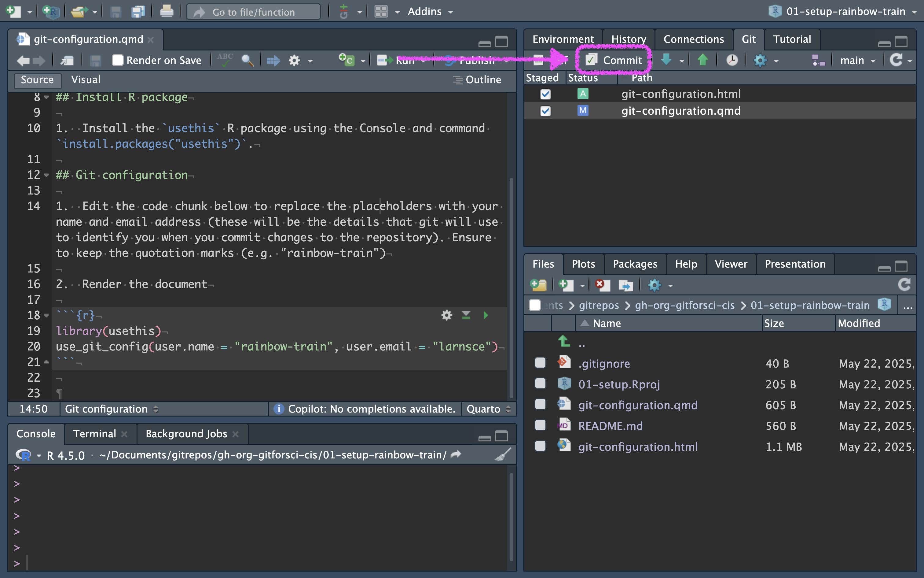The width and height of the screenshot is (924, 578).
Task: Collapse the Install R package section fold arrow
Action: coord(46,97)
